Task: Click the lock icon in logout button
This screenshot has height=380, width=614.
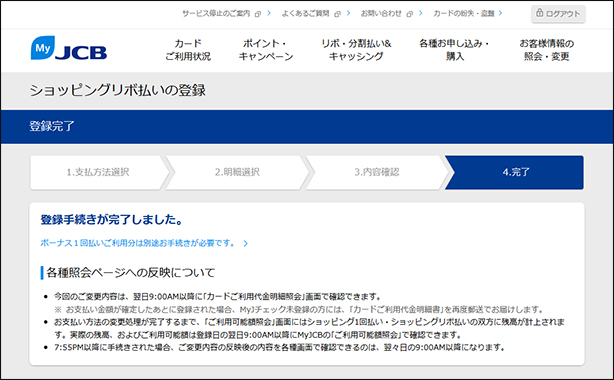Action: tap(540, 13)
